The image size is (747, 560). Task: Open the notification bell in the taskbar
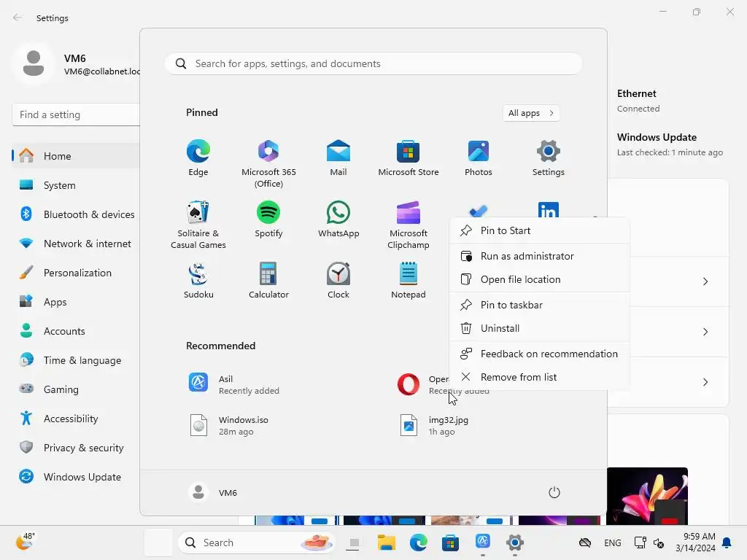pyautogui.click(x=727, y=542)
